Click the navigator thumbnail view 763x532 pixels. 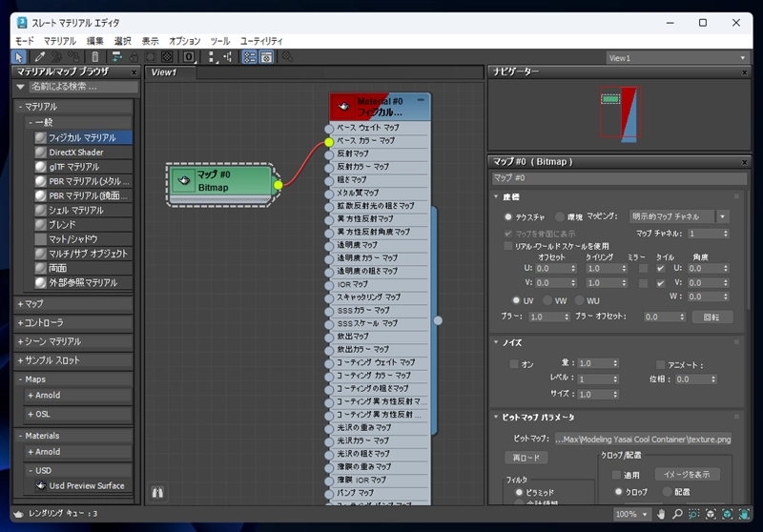[619, 114]
